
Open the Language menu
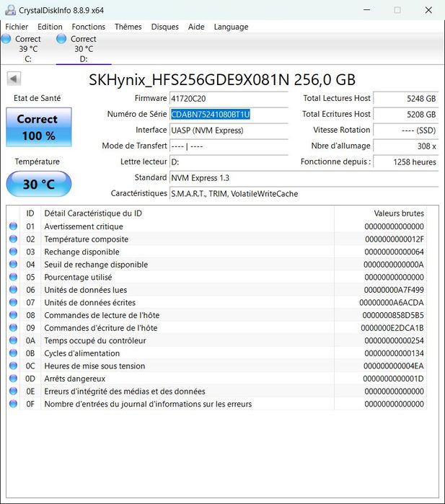coord(231,27)
